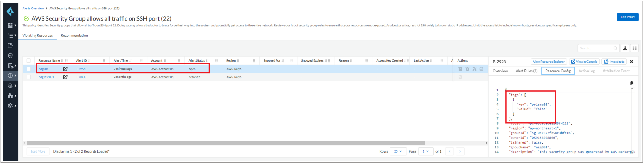This screenshot has width=644, height=164.
Task: Snooze the P-2928 alert
Action: tap(467, 69)
